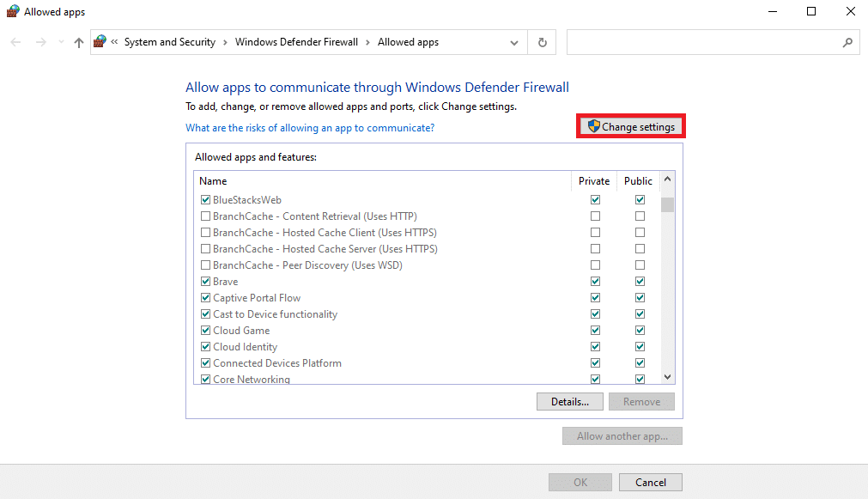868x499 pixels.
Task: Click the list scrollbar up arrow
Action: tap(668, 179)
